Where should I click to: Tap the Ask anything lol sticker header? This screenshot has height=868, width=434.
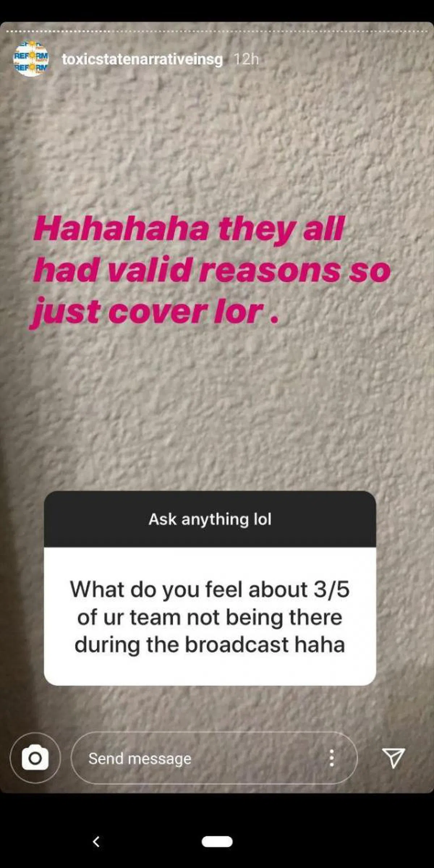[x=210, y=519]
